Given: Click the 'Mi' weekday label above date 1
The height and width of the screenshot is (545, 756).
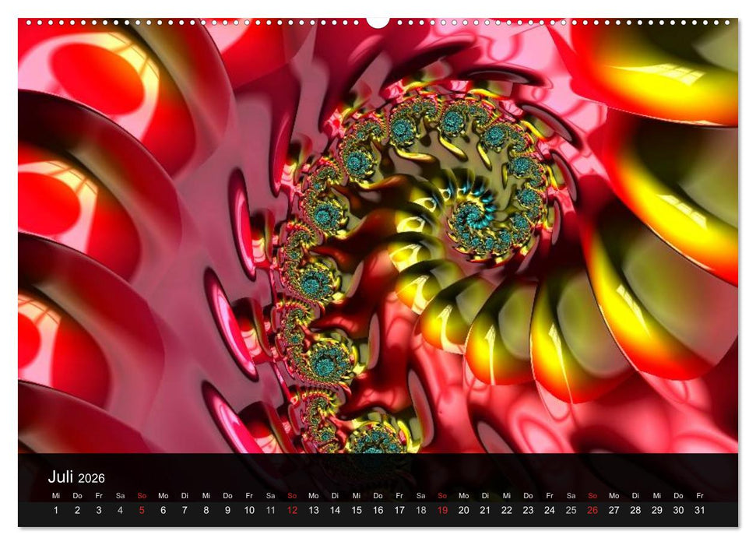Looking at the screenshot, I should (x=55, y=496).
